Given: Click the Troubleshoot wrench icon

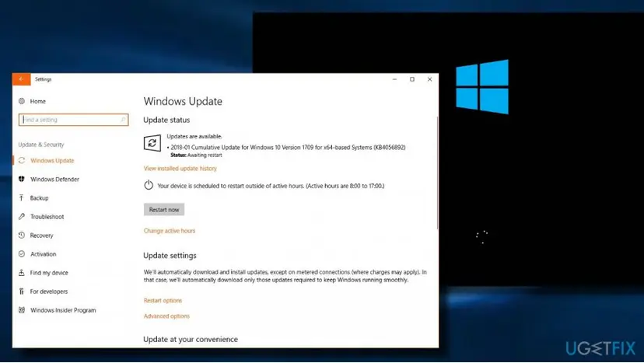Looking at the screenshot, I should 22,216.
